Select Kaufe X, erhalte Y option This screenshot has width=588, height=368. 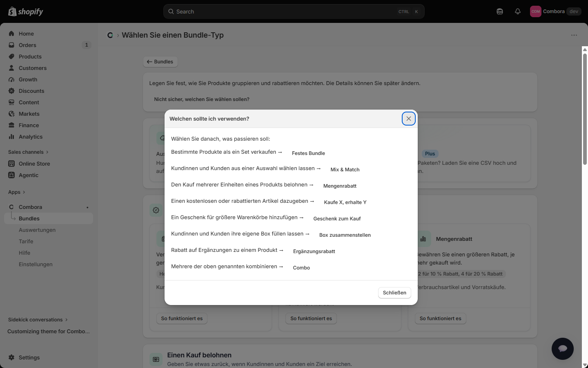pyautogui.click(x=345, y=202)
